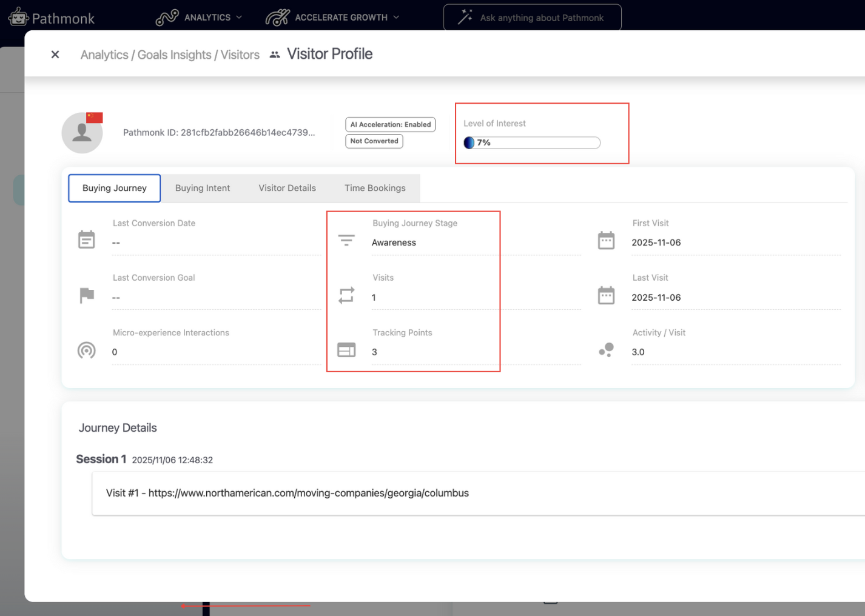Click the Pathmonk brand name

coord(63,19)
